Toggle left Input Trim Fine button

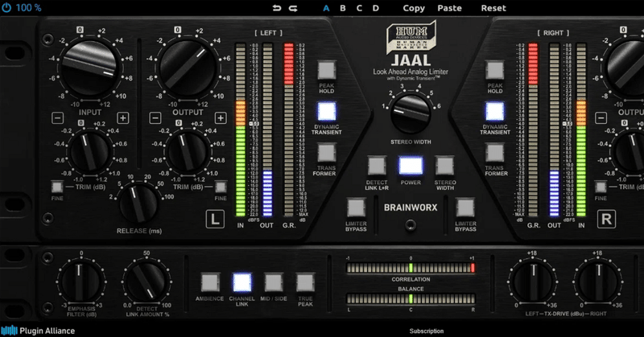click(56, 187)
